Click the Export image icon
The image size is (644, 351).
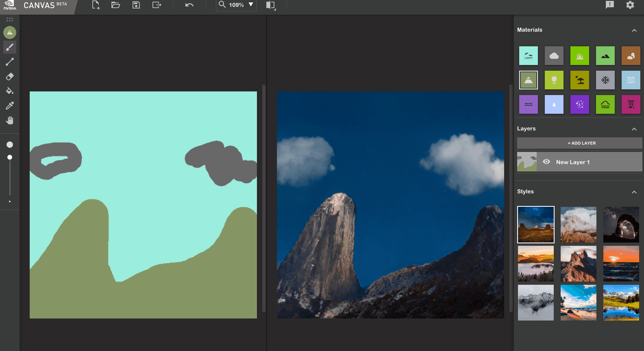(157, 5)
